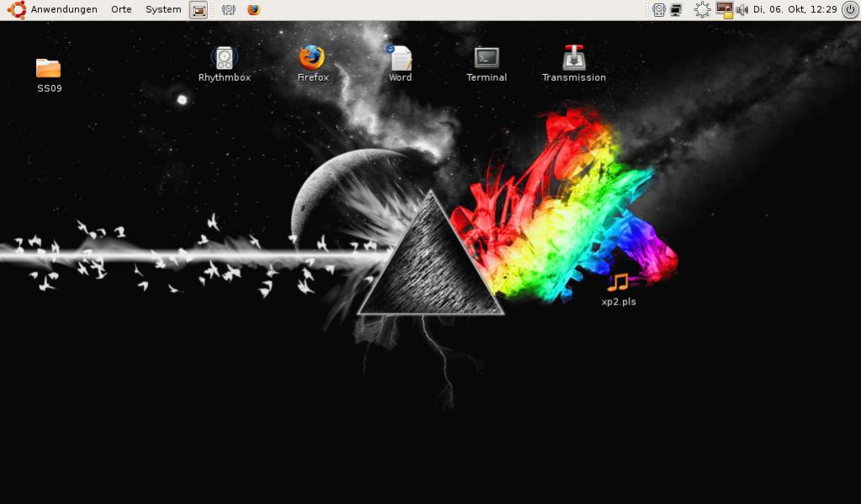This screenshot has height=504, width=861.
Task: Open the volume control speaker icon
Action: 741,10
